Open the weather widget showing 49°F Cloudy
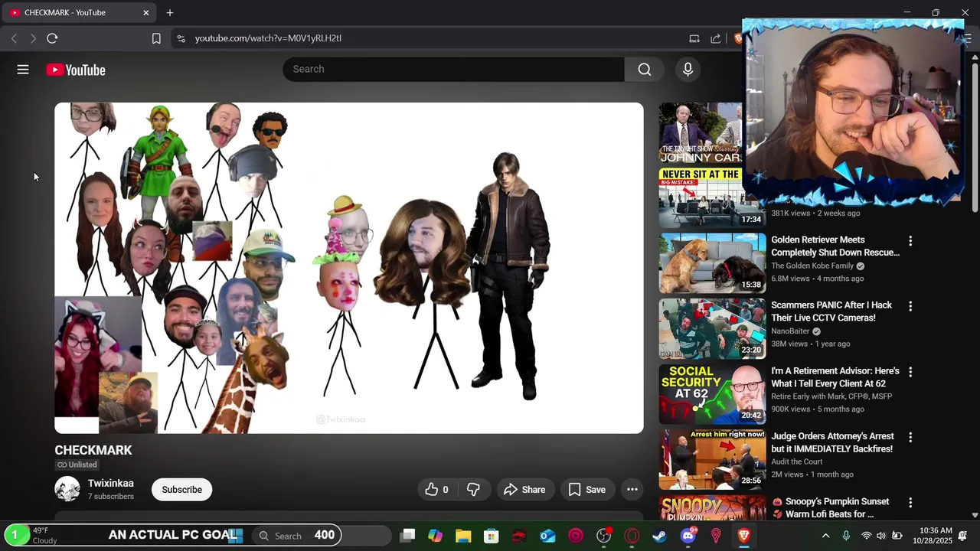This screenshot has width=980, height=551. click(x=31, y=535)
